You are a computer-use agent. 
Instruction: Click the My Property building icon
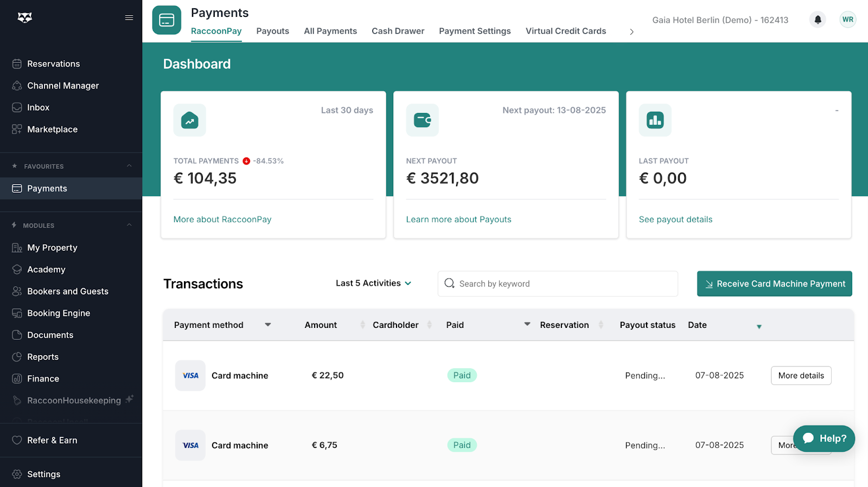17,248
